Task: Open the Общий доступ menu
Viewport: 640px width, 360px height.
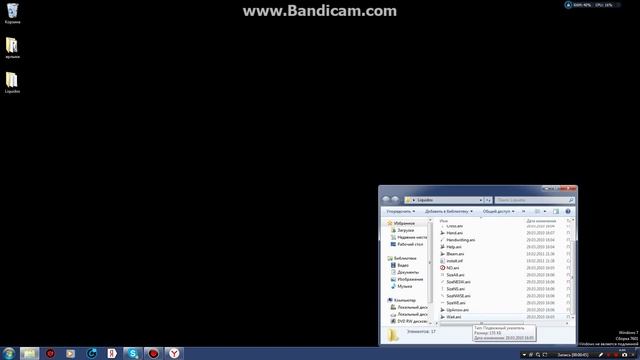Action: tap(498, 211)
